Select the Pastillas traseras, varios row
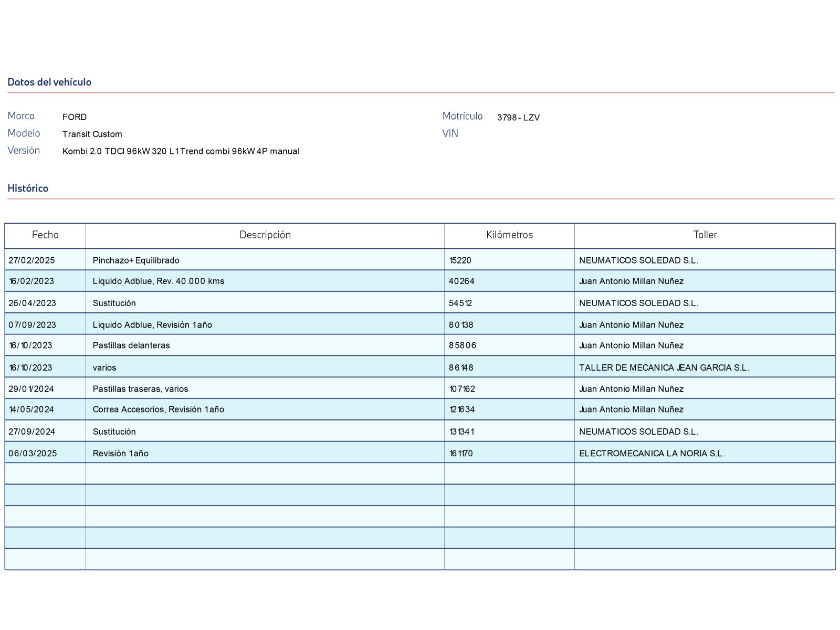The image size is (840, 630). (140, 389)
